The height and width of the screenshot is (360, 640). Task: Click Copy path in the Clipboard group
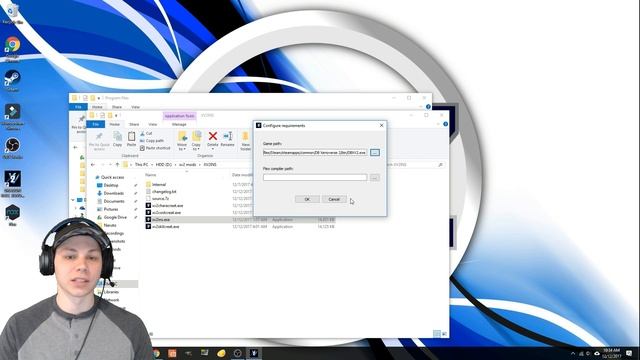pos(152,140)
